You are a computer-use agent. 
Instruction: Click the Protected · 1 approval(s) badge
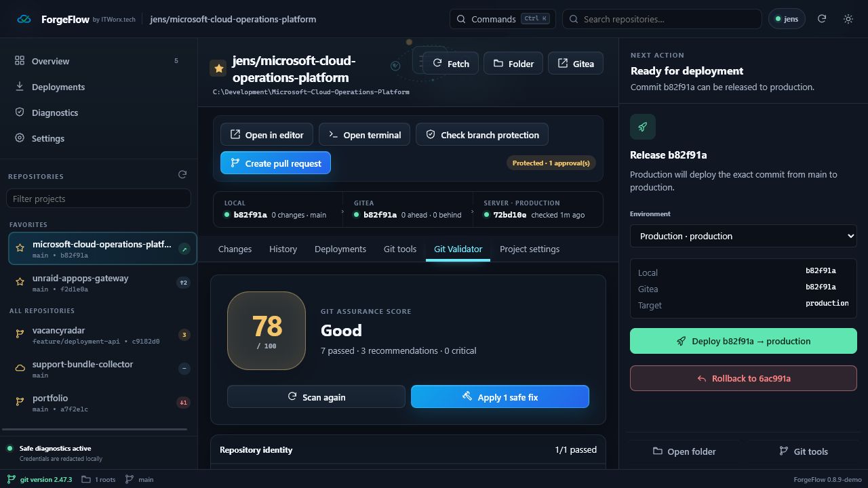551,163
